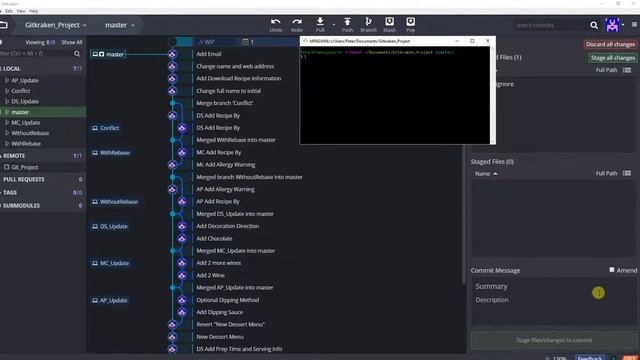Select WithRebase local branch in sidebar
The height and width of the screenshot is (360, 640).
pyautogui.click(x=26, y=144)
